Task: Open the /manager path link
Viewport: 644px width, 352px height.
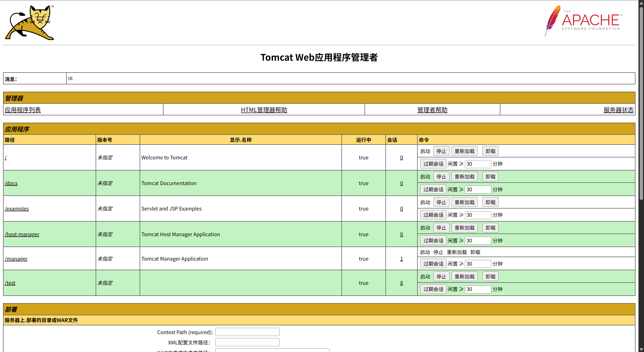Action: pyautogui.click(x=16, y=259)
